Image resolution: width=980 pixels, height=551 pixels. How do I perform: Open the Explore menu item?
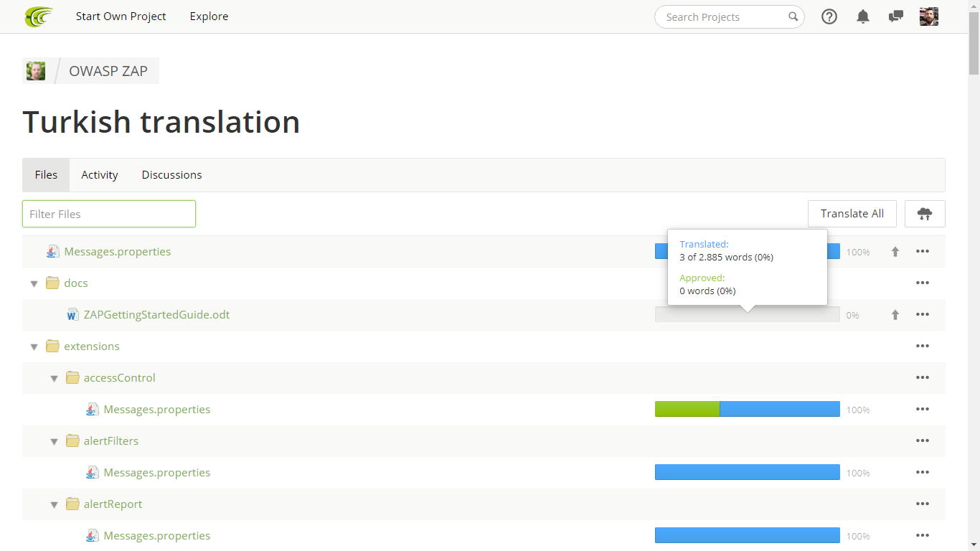209,17
